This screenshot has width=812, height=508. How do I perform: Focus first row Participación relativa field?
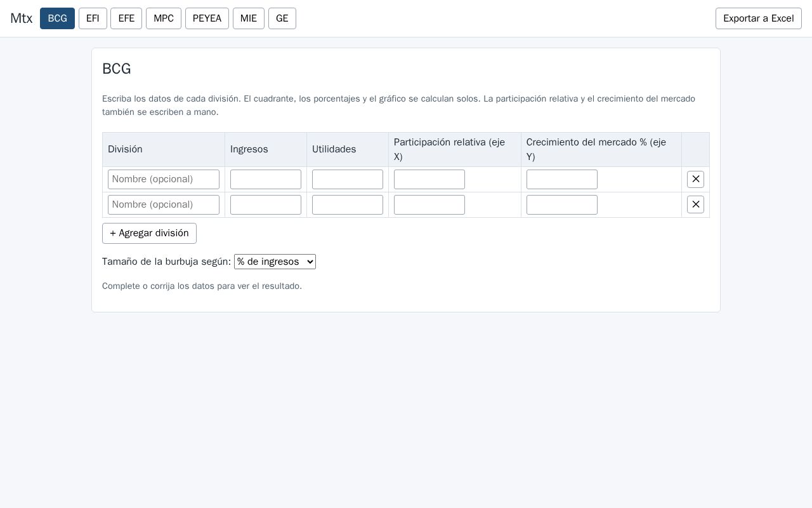tap(429, 179)
